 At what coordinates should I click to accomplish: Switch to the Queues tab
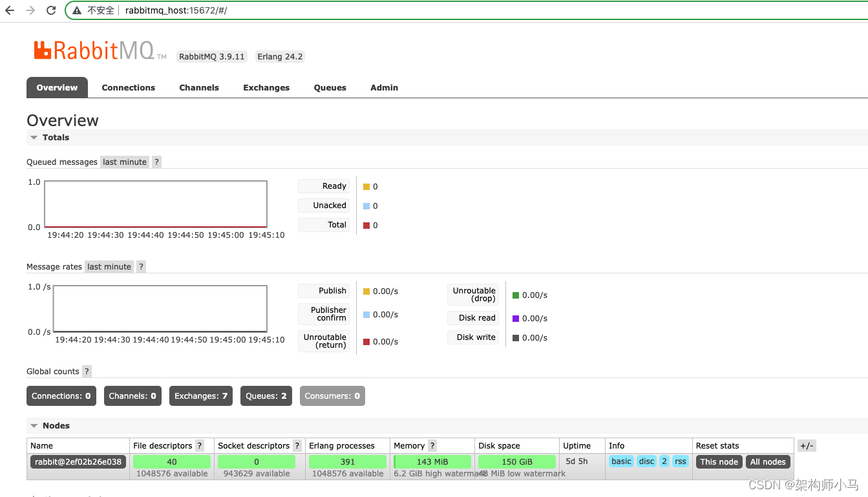point(330,87)
